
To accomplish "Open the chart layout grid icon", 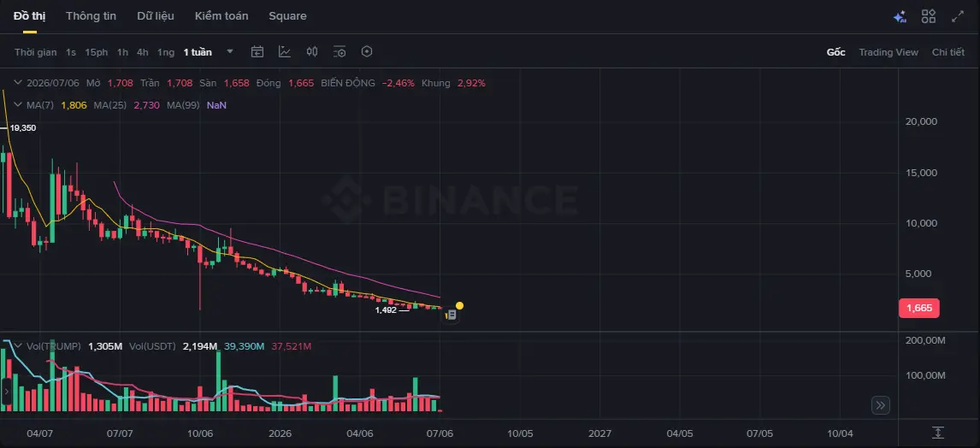I will click(928, 16).
